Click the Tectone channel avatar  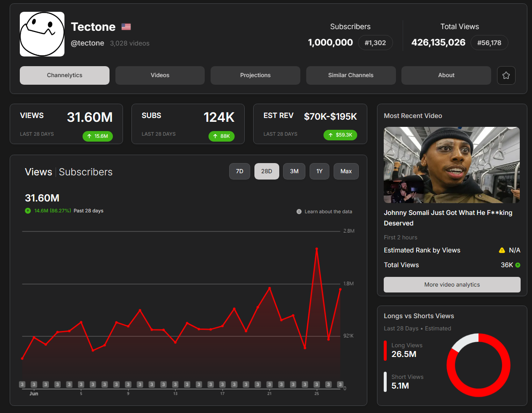(x=42, y=34)
